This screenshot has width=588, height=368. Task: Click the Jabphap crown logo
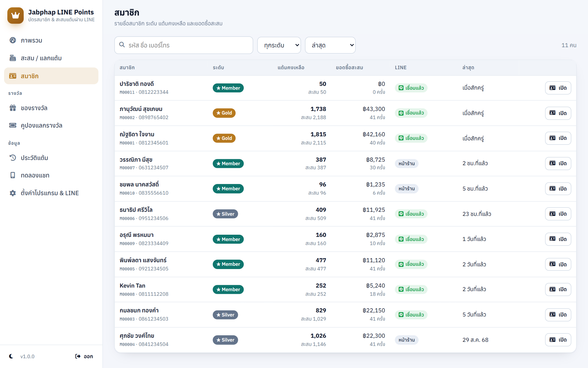[16, 16]
